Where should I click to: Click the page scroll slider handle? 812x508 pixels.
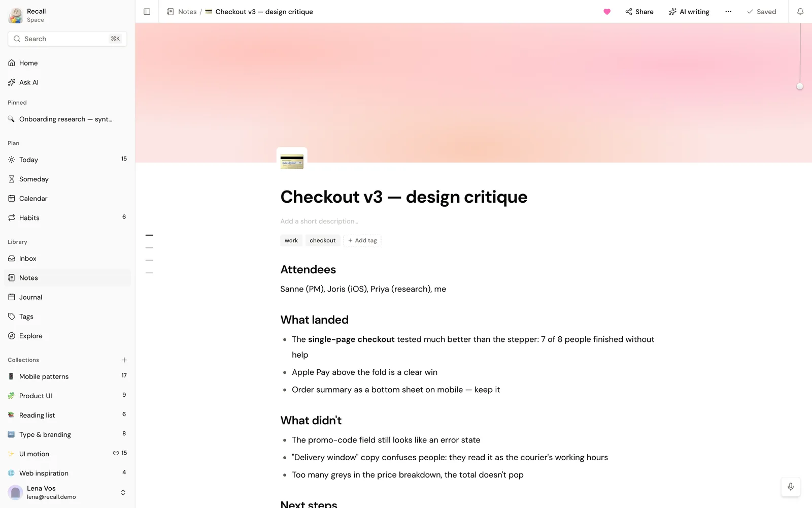click(800, 86)
